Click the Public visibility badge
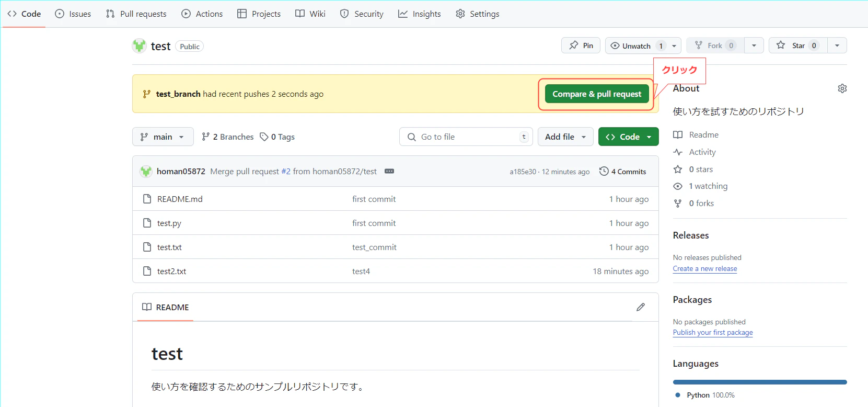The width and height of the screenshot is (868, 407). [190, 46]
